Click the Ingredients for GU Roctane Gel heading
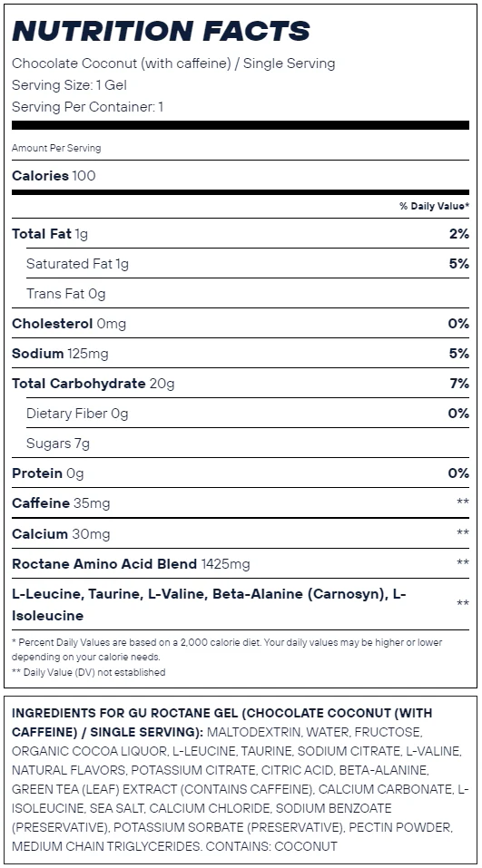The width and height of the screenshot is (482, 868). pos(221,722)
